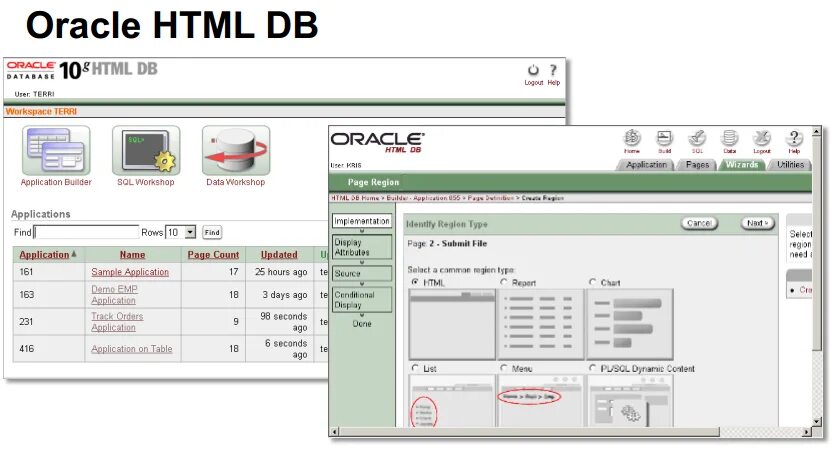Choose the Chart radio button
Screen dimensions: 835x450
click(x=592, y=282)
